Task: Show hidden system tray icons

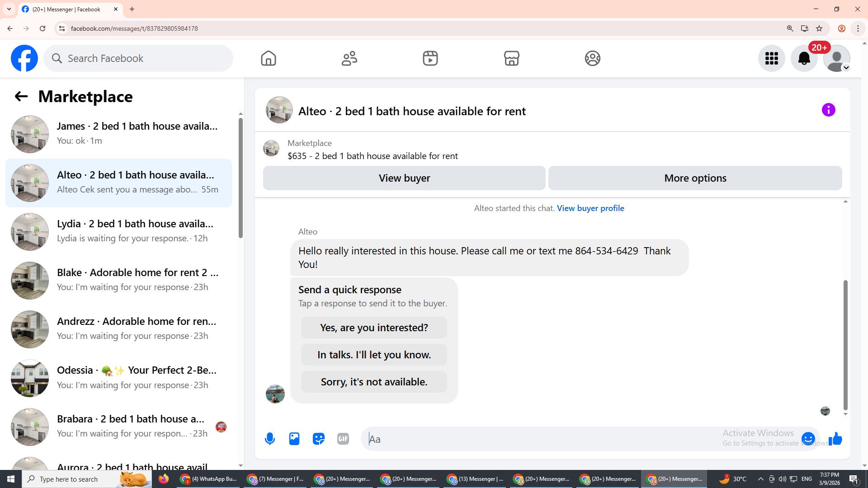Action: (760, 479)
